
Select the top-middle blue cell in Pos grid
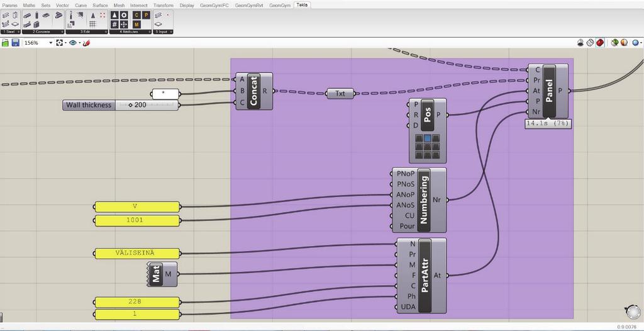pyautogui.click(x=428, y=138)
